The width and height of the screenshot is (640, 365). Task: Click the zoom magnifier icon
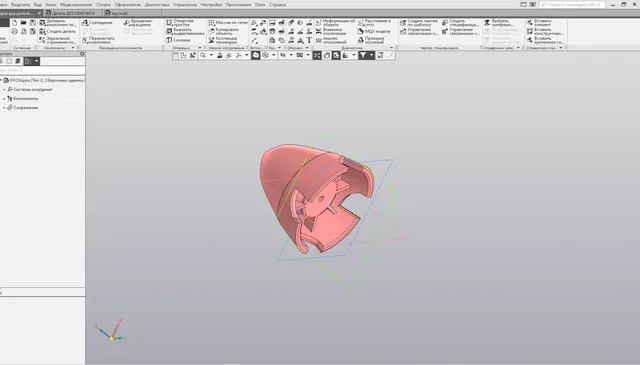[x=203, y=56]
